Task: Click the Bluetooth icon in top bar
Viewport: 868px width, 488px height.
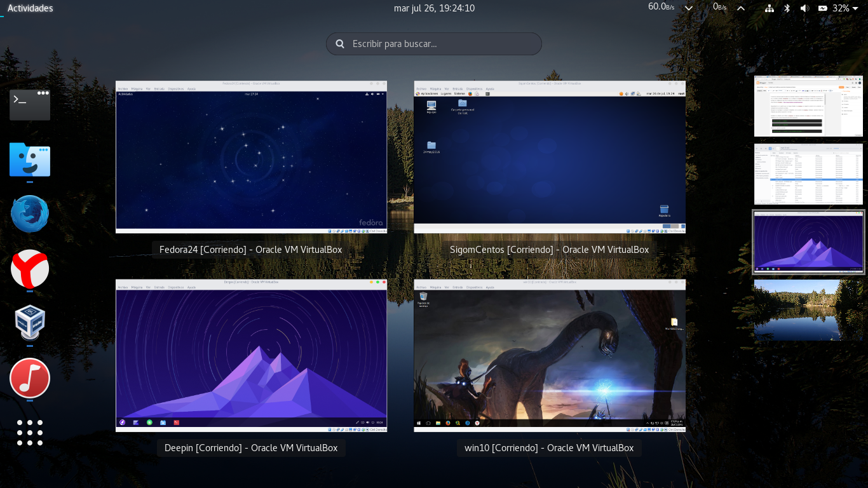Action: [787, 8]
